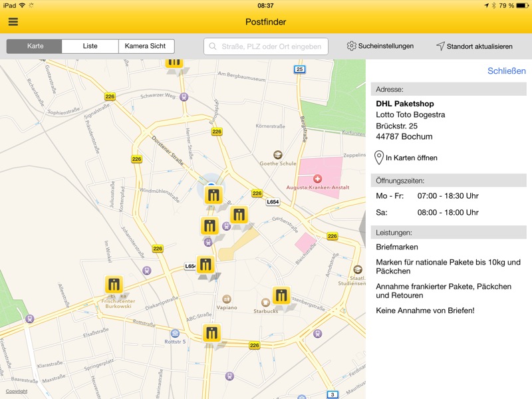Switch to Kamera Sicht view
Image resolution: width=532 pixels, height=399 pixels.
click(x=146, y=47)
